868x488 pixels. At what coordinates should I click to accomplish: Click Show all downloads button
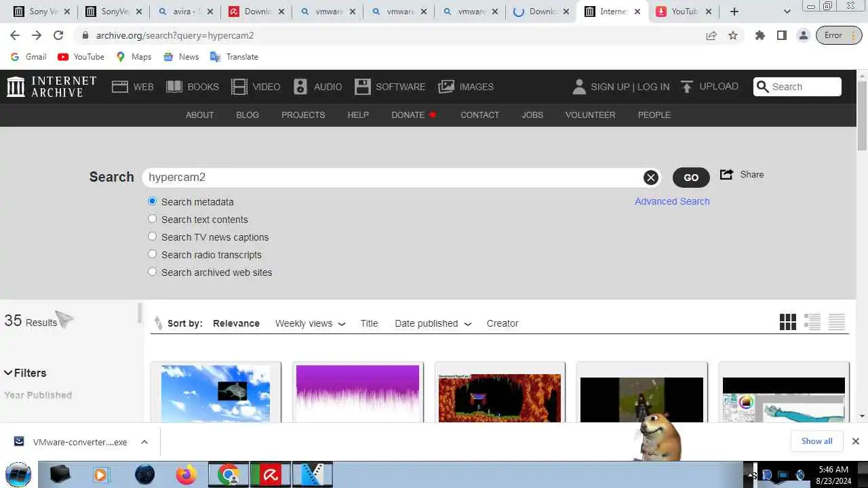tap(817, 441)
